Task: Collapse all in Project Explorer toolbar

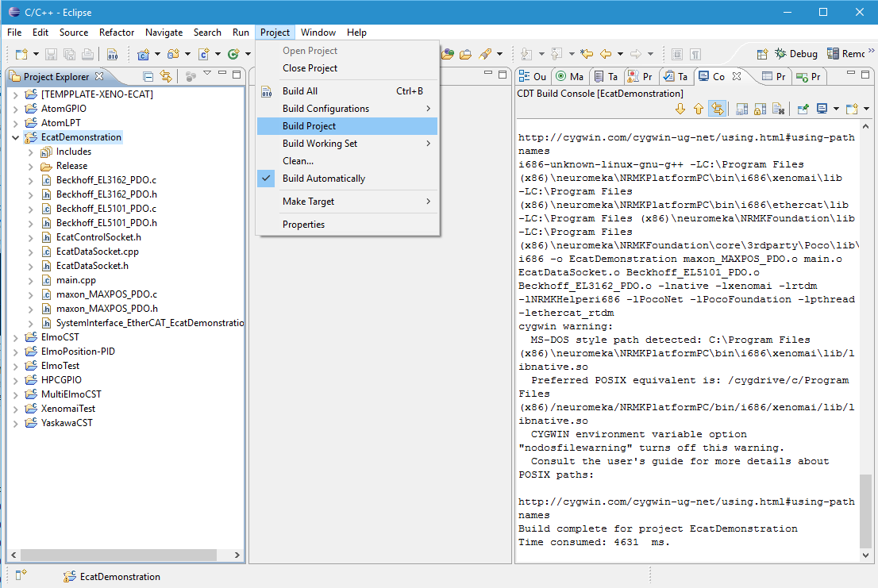Action: point(148,77)
